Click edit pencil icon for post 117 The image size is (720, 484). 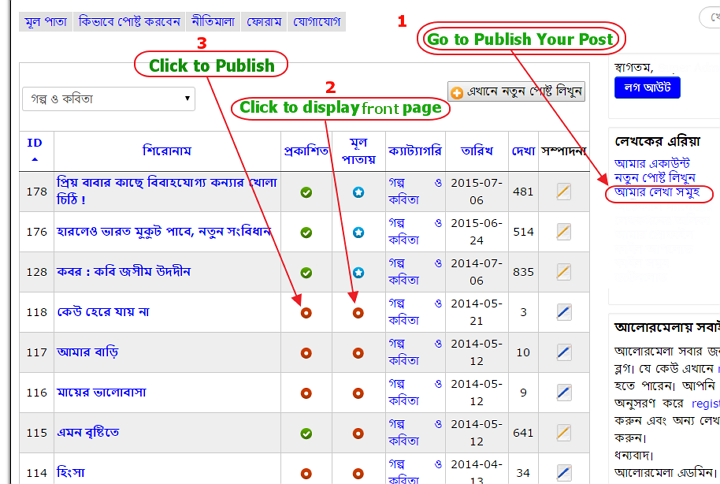click(x=563, y=352)
